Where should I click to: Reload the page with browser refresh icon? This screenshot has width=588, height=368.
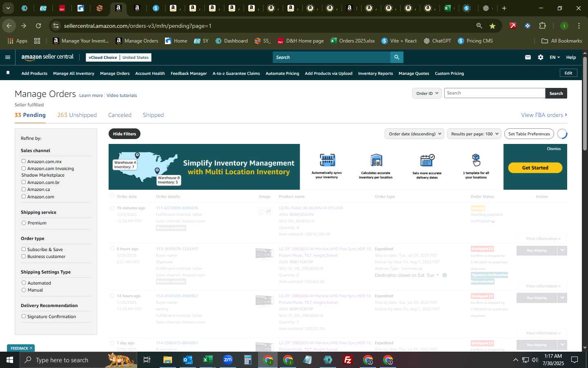pos(38,26)
